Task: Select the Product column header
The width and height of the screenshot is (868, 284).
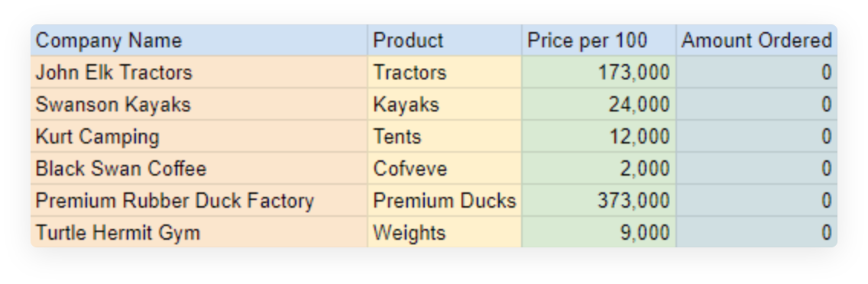Action: click(x=445, y=40)
